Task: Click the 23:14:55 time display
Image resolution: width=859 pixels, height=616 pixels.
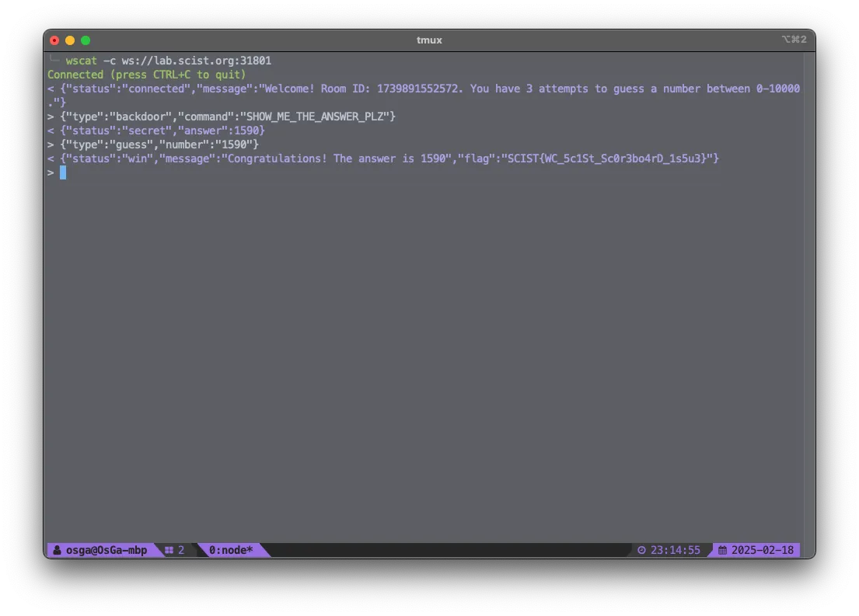Action: point(675,550)
